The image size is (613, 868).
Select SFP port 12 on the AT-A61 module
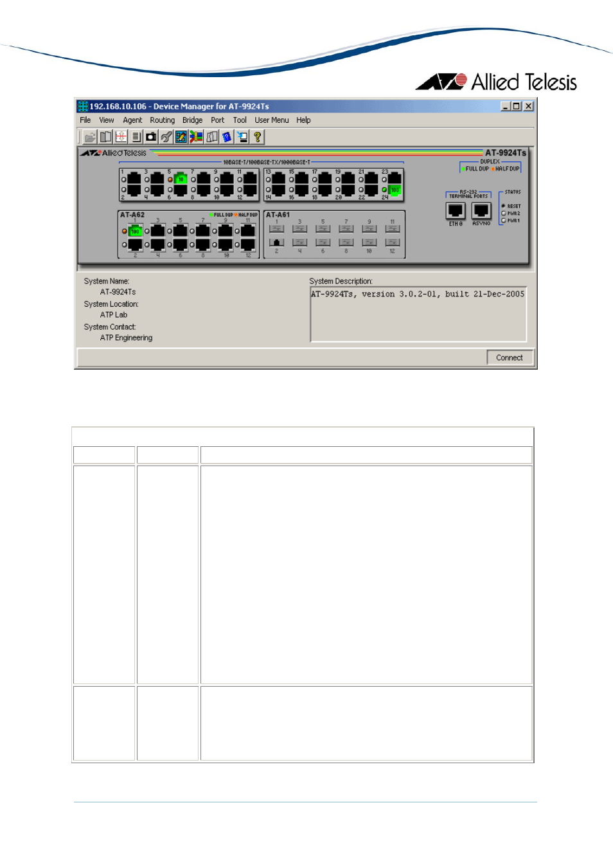point(393,242)
